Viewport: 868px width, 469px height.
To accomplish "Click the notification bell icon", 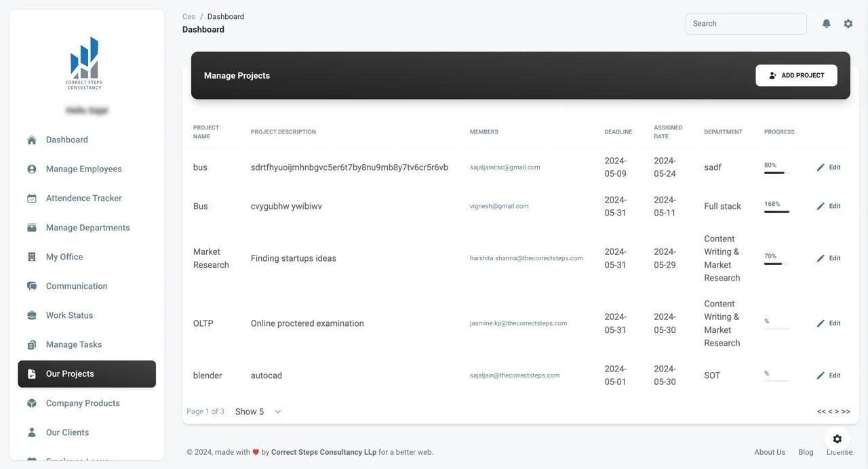I will pos(826,24).
